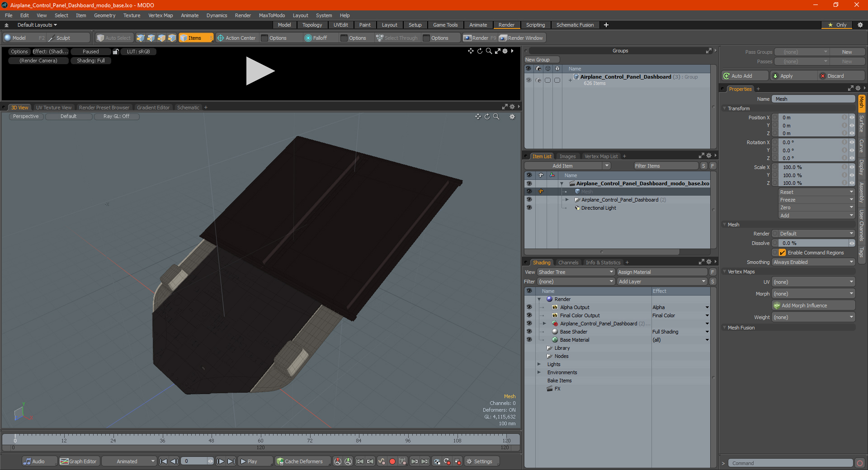
Task: Click the Discard button
Action: [x=841, y=76]
